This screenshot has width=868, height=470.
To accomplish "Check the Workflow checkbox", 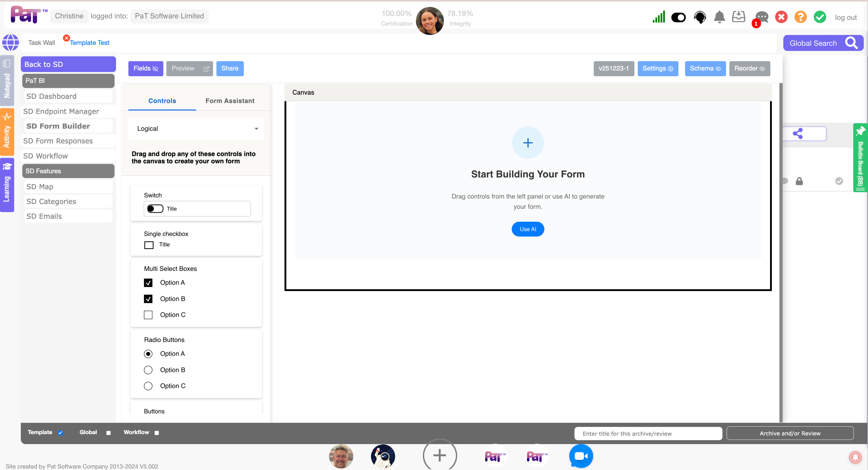I will point(157,433).
